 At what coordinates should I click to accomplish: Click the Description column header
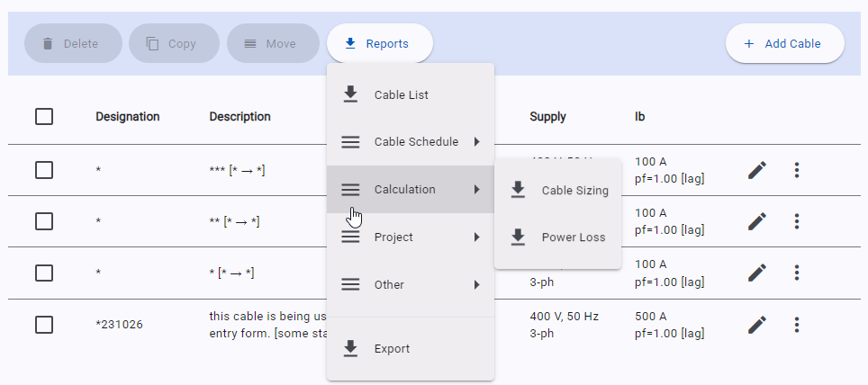click(240, 117)
